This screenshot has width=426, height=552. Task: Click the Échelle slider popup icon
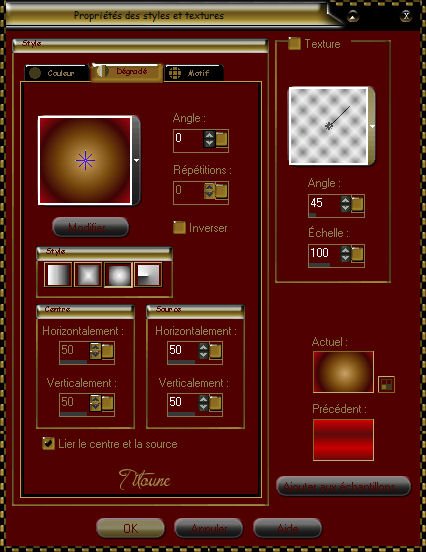click(x=357, y=254)
